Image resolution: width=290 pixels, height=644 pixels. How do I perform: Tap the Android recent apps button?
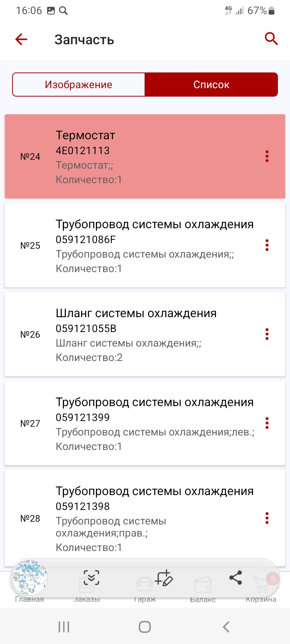click(64, 627)
